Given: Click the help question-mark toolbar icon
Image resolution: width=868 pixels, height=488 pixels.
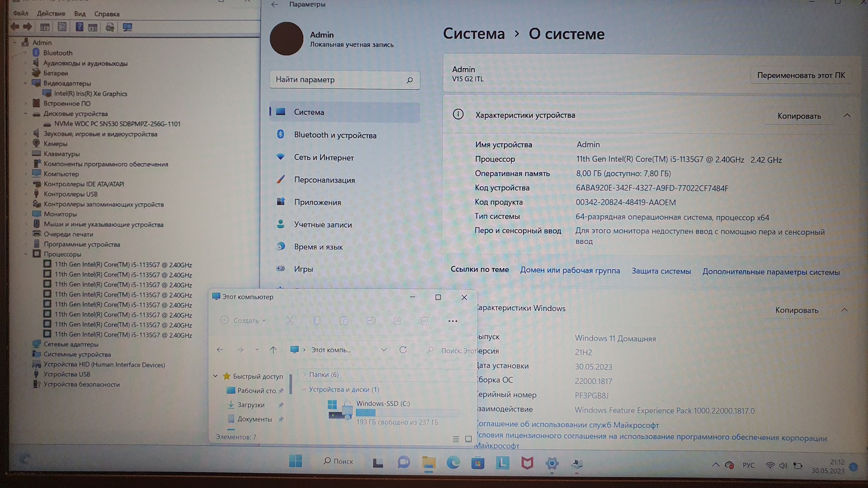Looking at the screenshot, I should pyautogui.click(x=79, y=27).
